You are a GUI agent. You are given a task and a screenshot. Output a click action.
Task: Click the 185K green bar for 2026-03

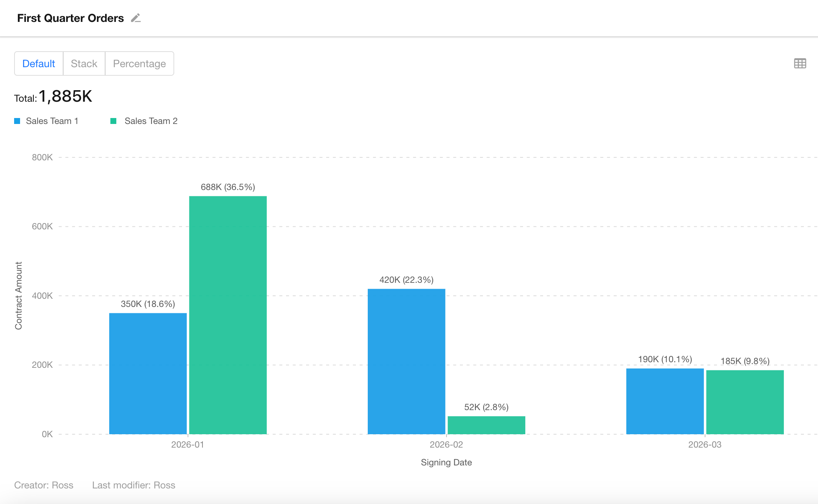tap(745, 402)
